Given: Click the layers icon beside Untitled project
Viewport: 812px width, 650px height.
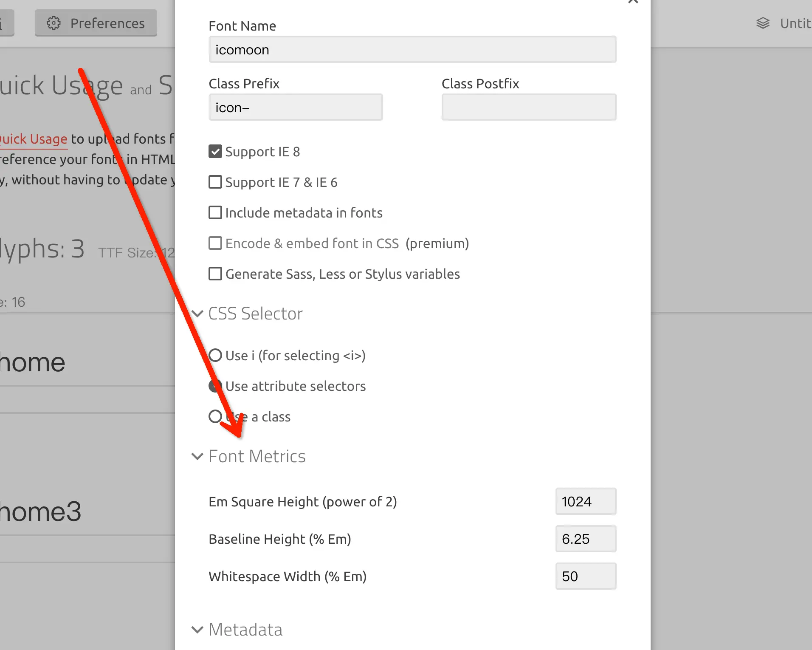Looking at the screenshot, I should coord(763,23).
